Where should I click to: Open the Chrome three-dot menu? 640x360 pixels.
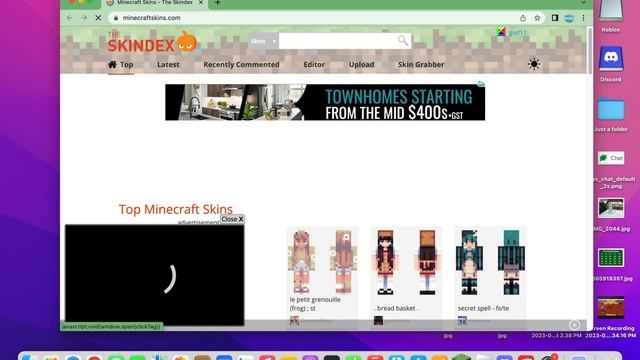(x=583, y=18)
